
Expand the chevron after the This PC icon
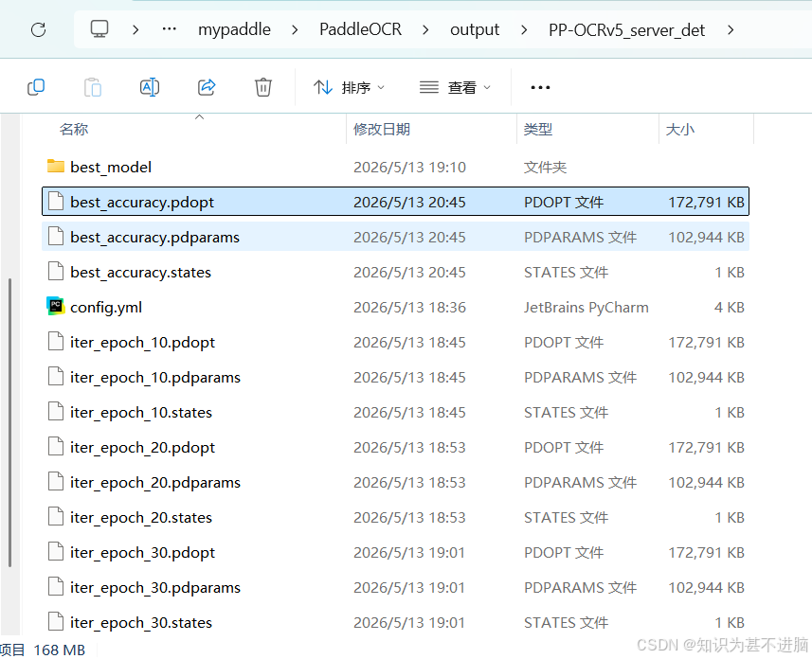135,30
